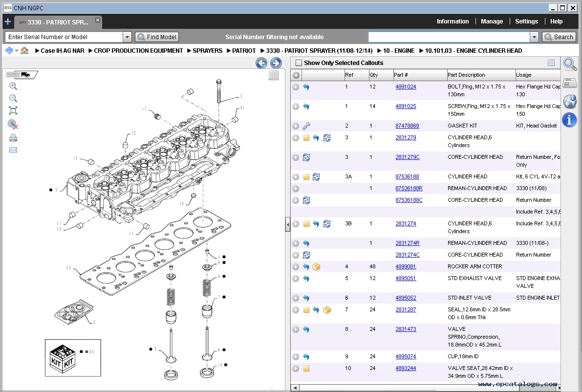Open the Help menu
The height and width of the screenshot is (392, 582).
click(x=556, y=22)
